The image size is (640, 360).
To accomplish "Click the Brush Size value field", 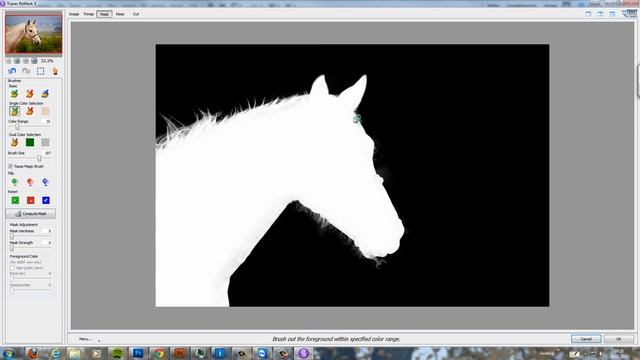I will (47, 153).
